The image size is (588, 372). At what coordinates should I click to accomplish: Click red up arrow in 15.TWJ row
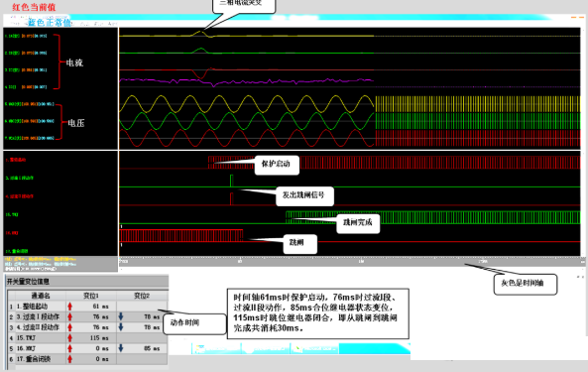tap(69, 338)
